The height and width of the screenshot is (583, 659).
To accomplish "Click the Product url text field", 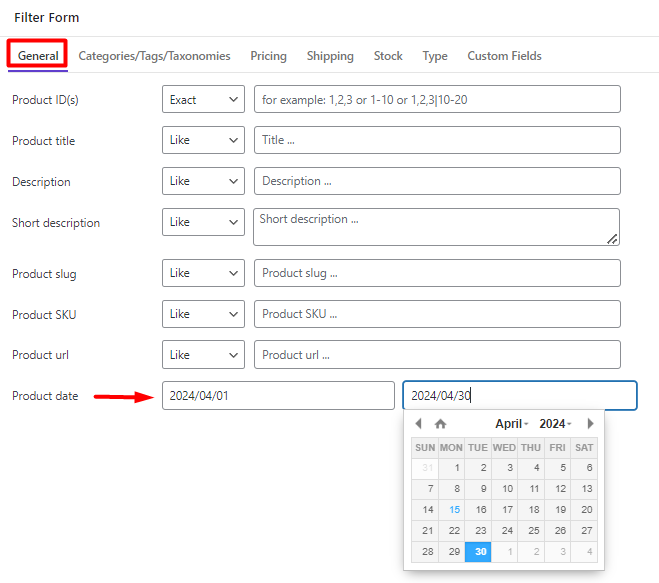I will pyautogui.click(x=437, y=355).
